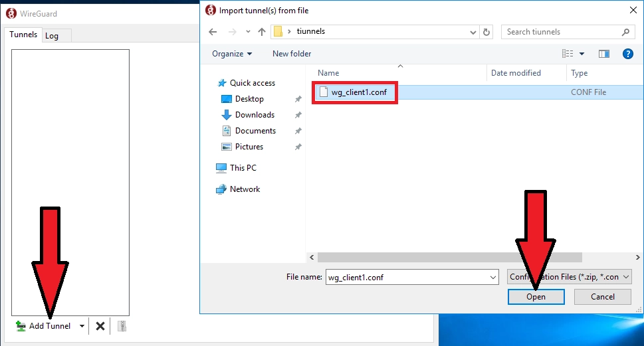Switch to the Log tab
Image resolution: width=644 pixels, height=346 pixels.
pyautogui.click(x=53, y=36)
